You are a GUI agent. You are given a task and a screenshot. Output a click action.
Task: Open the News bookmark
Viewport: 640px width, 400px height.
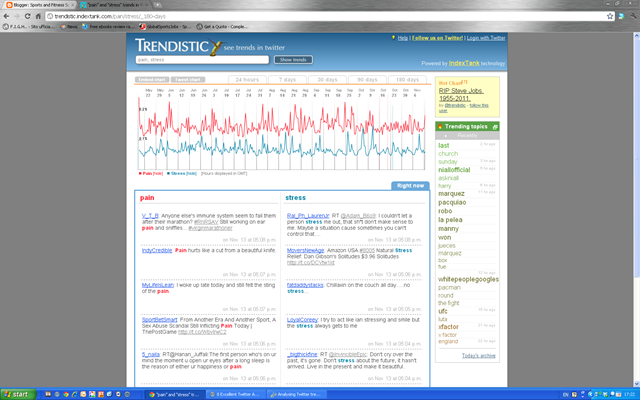tap(69, 27)
